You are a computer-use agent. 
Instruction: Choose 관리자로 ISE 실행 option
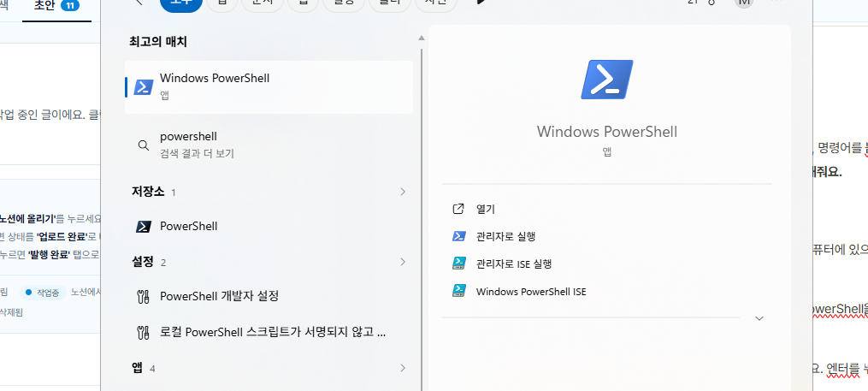point(513,264)
